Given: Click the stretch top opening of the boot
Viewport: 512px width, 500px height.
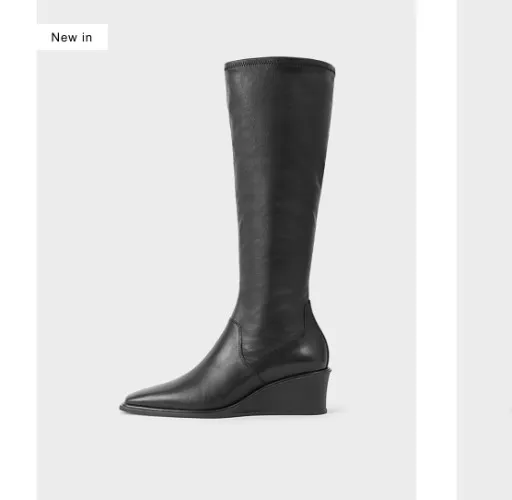Looking at the screenshot, I should (x=280, y=64).
